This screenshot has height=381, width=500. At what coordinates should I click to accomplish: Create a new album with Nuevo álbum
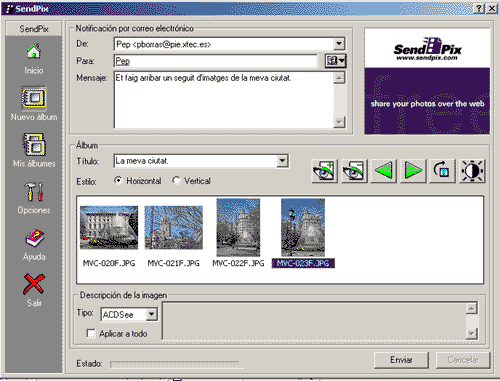point(34,98)
